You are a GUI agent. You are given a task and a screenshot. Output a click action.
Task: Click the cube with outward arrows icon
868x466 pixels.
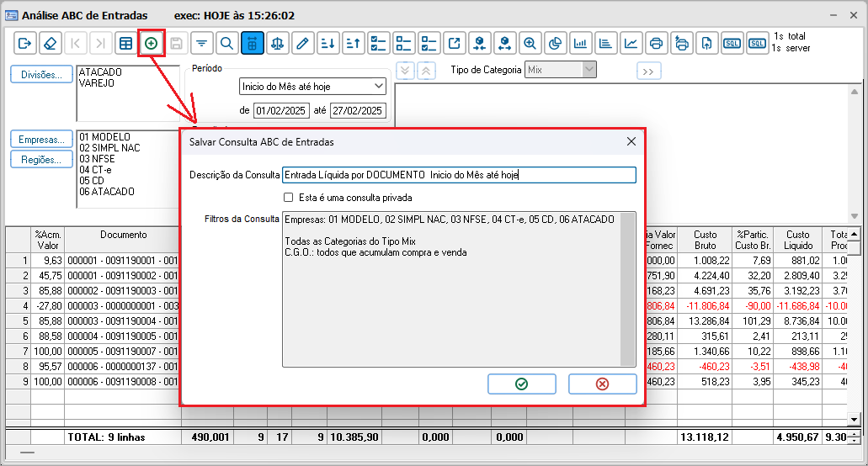[505, 43]
